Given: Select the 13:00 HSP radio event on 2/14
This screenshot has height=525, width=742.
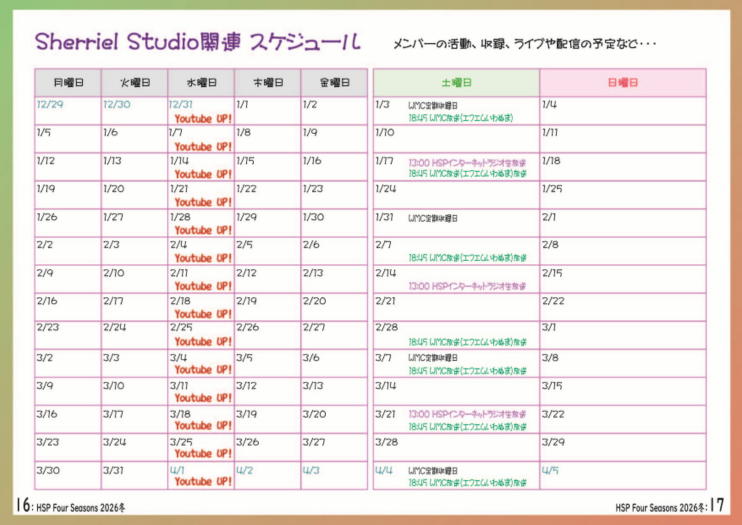Looking at the screenshot, I should pos(467,286).
